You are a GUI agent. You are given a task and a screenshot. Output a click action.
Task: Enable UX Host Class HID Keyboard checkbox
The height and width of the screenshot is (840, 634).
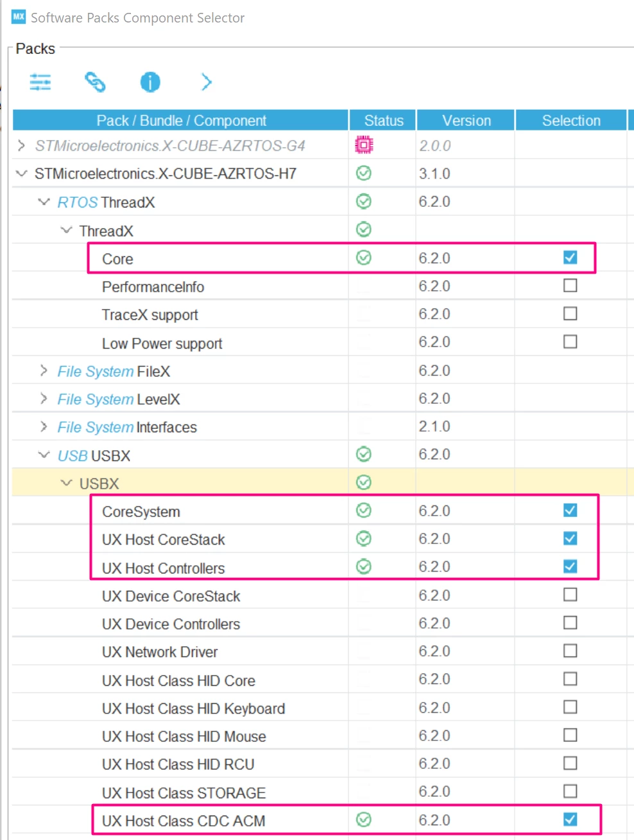pyautogui.click(x=570, y=707)
